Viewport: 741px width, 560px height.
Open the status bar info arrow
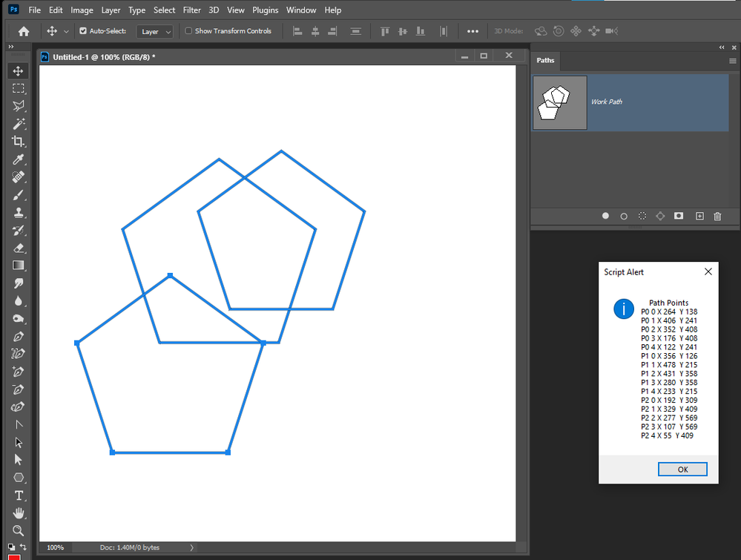point(192,547)
